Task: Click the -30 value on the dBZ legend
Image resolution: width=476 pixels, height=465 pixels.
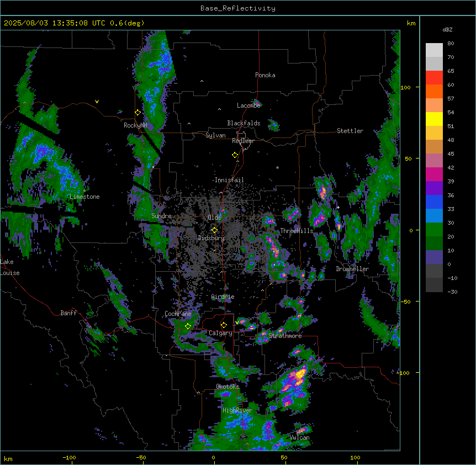Action: [x=452, y=292]
